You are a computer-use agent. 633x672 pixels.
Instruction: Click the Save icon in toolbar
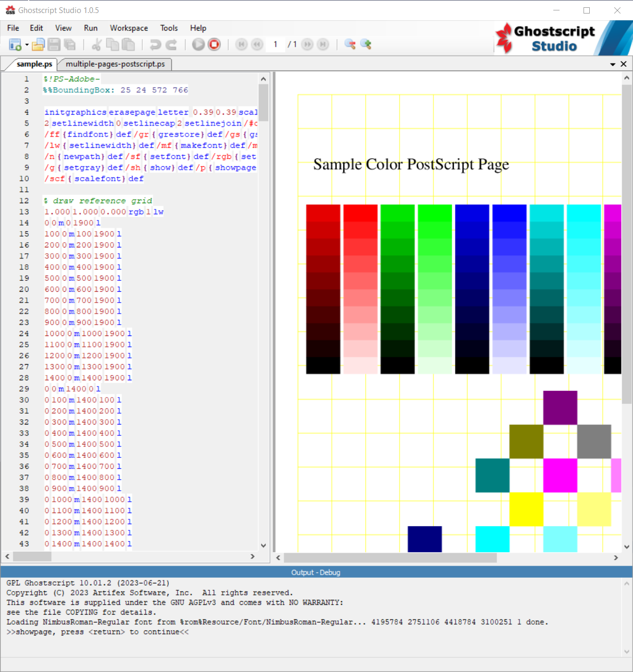coord(54,45)
